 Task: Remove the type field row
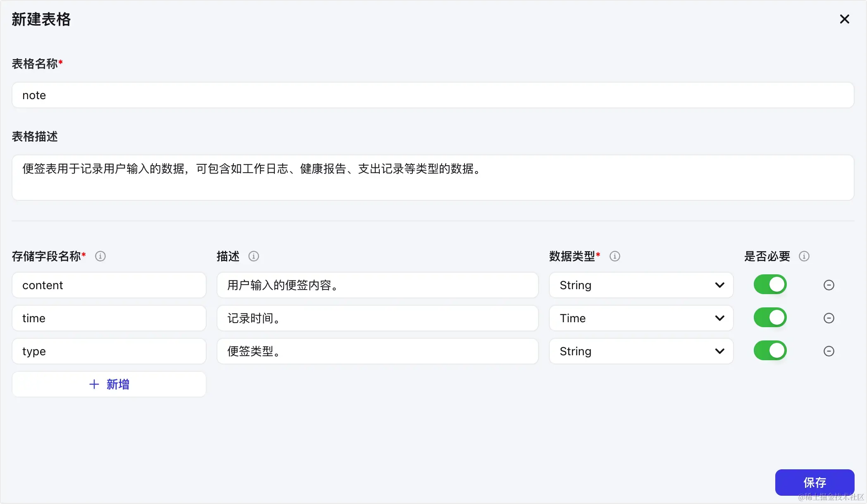coord(829,351)
